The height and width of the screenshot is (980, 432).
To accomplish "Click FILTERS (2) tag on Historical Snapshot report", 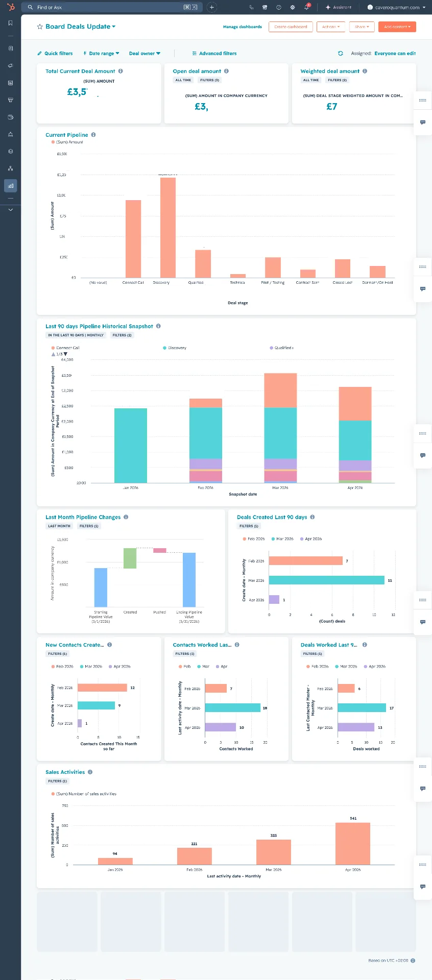I will tap(122, 335).
